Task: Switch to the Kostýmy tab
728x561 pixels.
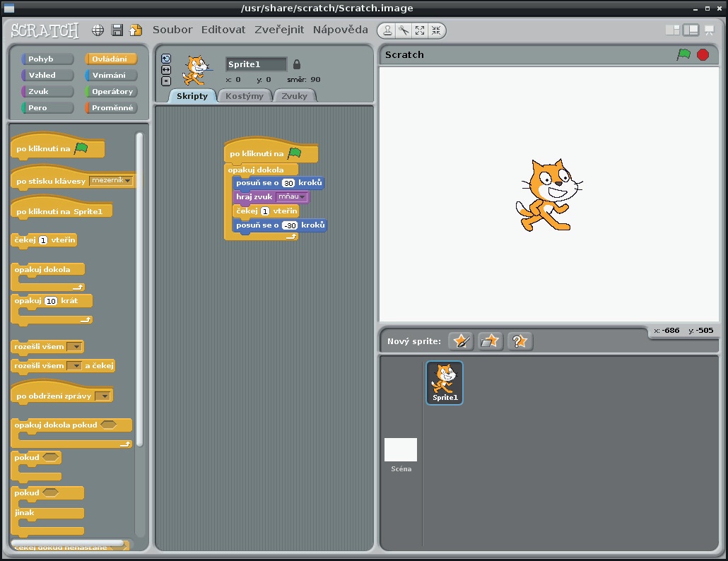Action: [245, 96]
